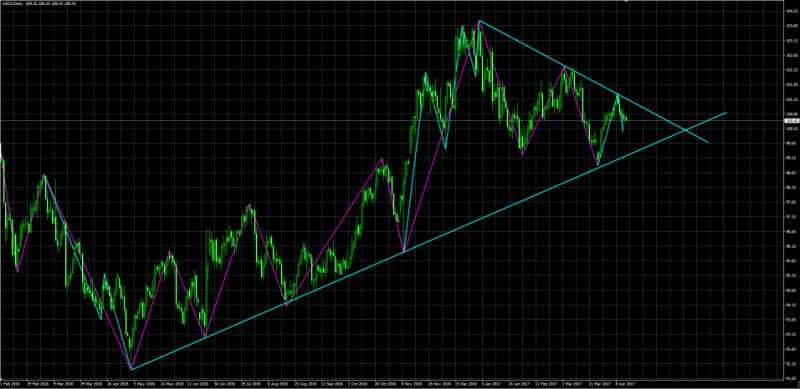Click the 99.65 price scale label
The image size is (800, 389).
792,143
